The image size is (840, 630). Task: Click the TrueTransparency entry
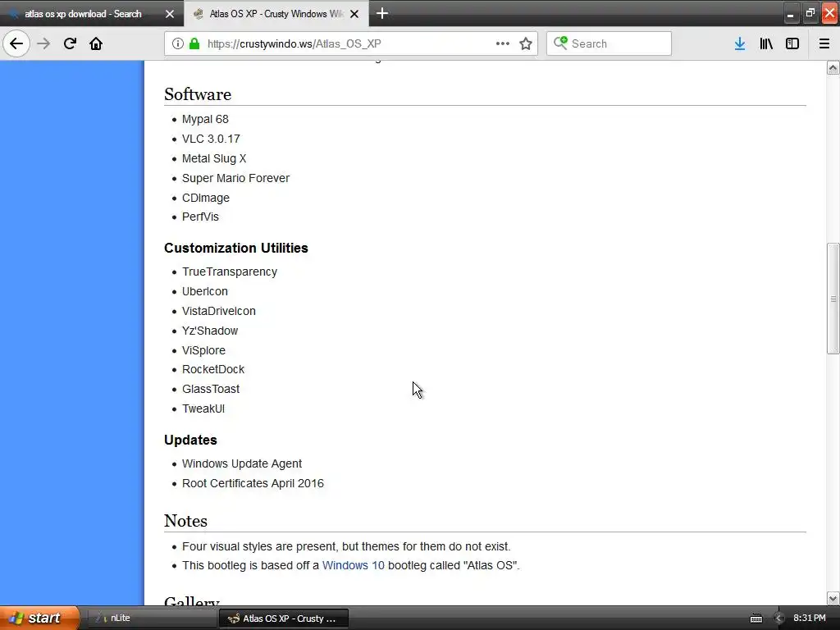point(230,272)
